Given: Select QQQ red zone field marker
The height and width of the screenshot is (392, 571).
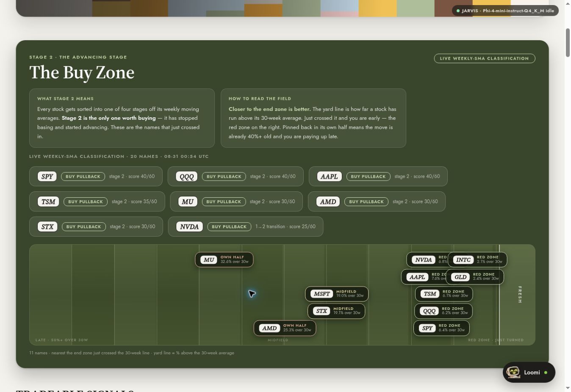Looking at the screenshot, I should 443,311.
